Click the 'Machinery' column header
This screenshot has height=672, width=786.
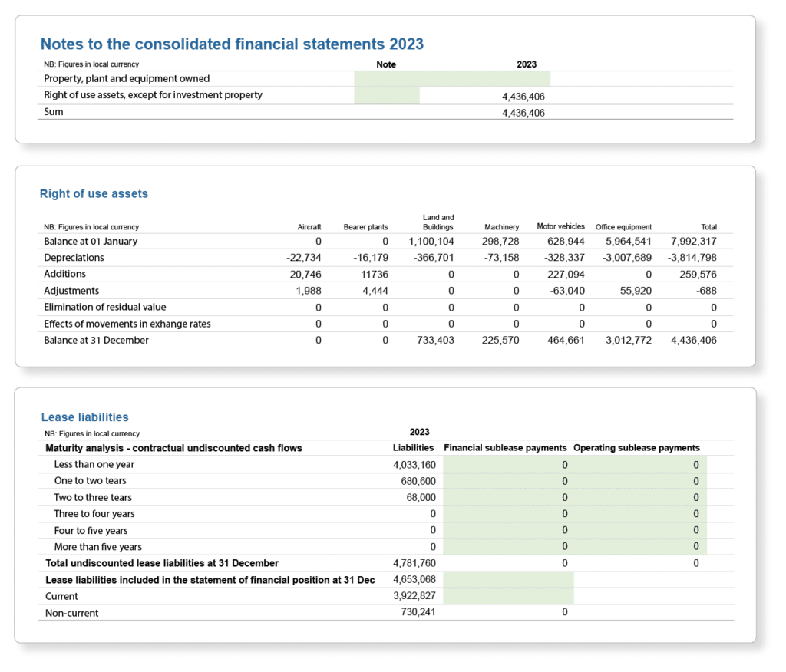click(502, 227)
